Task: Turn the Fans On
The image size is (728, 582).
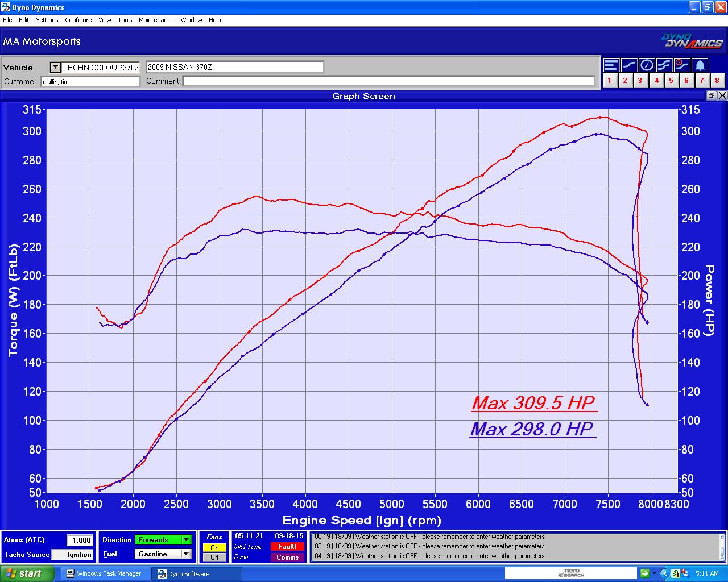Action: pyautogui.click(x=214, y=548)
